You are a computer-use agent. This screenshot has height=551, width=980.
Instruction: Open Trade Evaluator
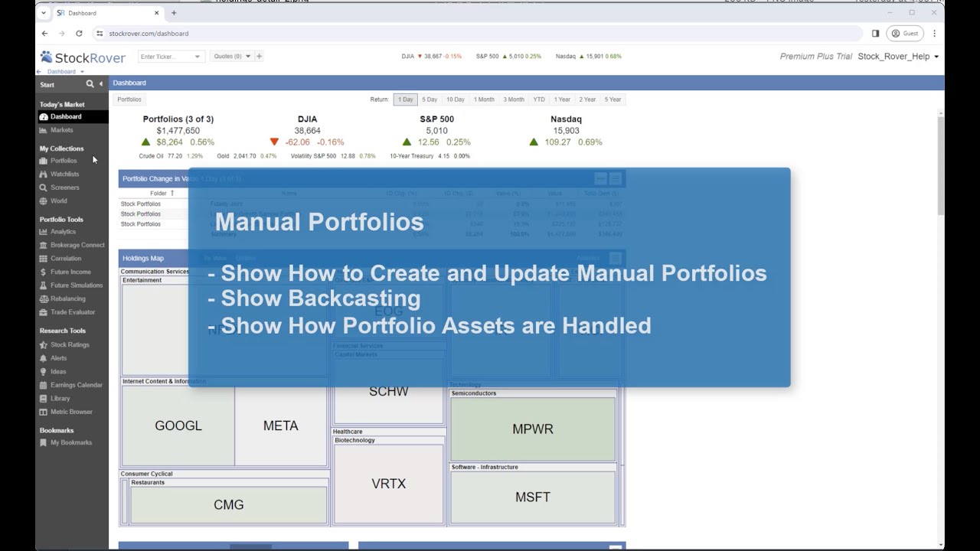(x=73, y=312)
